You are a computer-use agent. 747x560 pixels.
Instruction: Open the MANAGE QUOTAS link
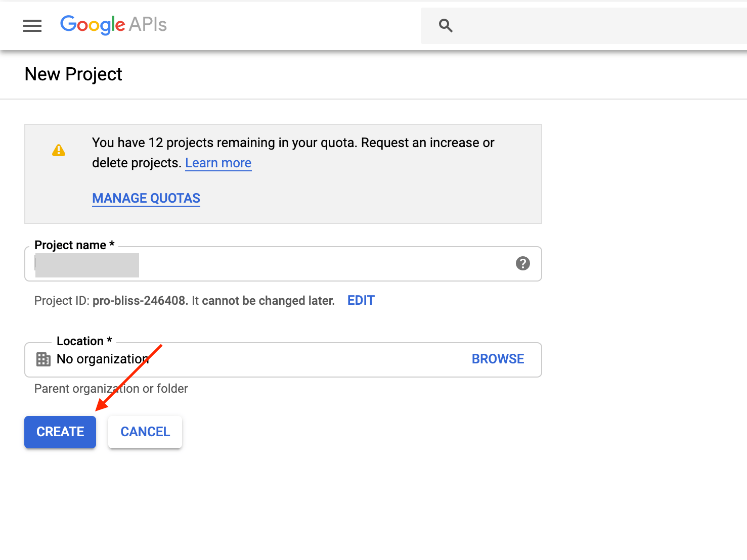point(146,198)
